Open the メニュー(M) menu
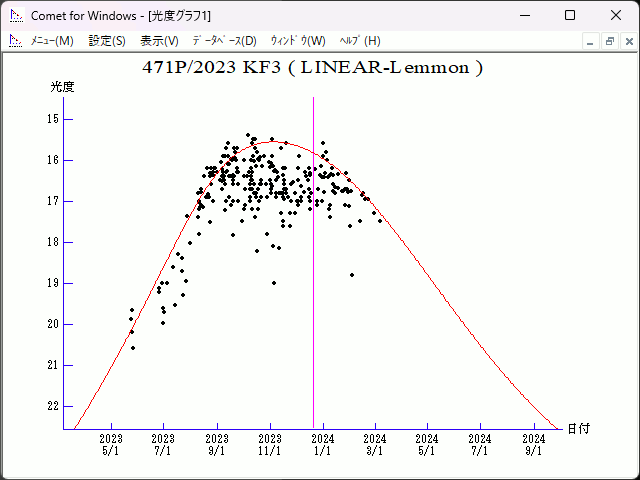 52,41
